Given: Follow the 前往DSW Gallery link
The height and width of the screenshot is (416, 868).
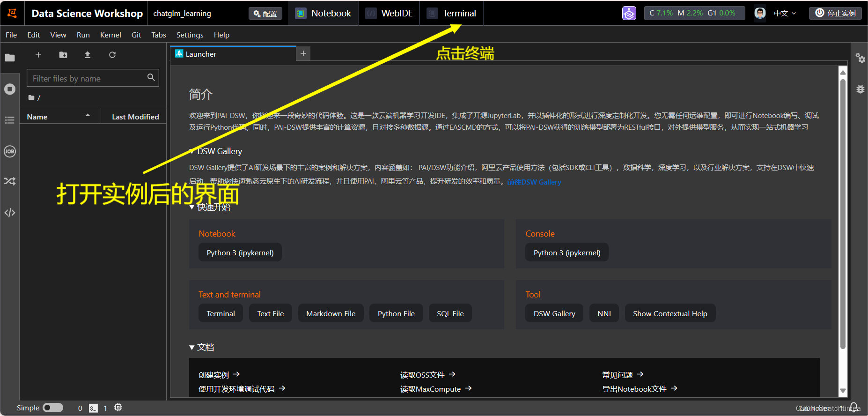Looking at the screenshot, I should point(534,182).
